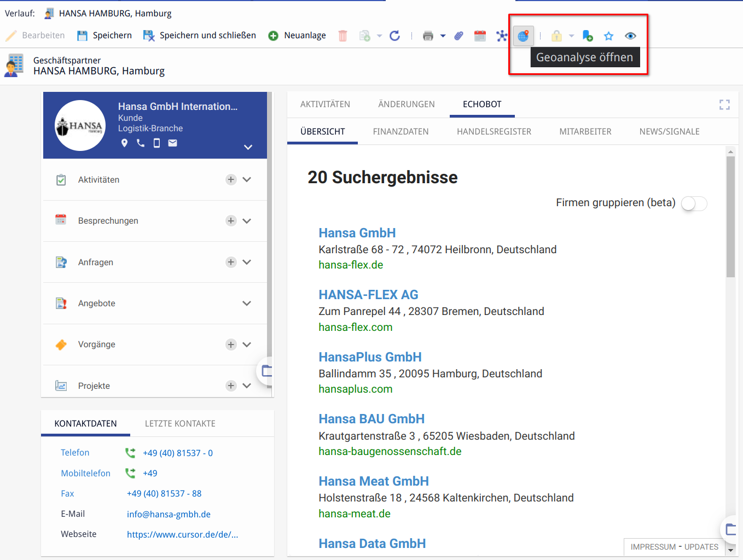Switch to the FINANZDATEN tab
743x560 pixels.
tap(400, 132)
